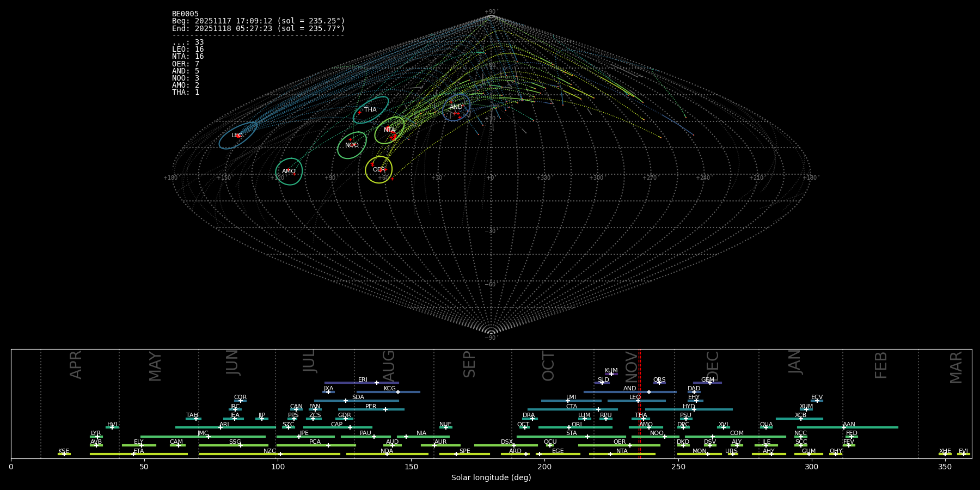The width and height of the screenshot is (980, 490).
Task: Select the THA radiant ellipse on map
Action: click(370, 110)
